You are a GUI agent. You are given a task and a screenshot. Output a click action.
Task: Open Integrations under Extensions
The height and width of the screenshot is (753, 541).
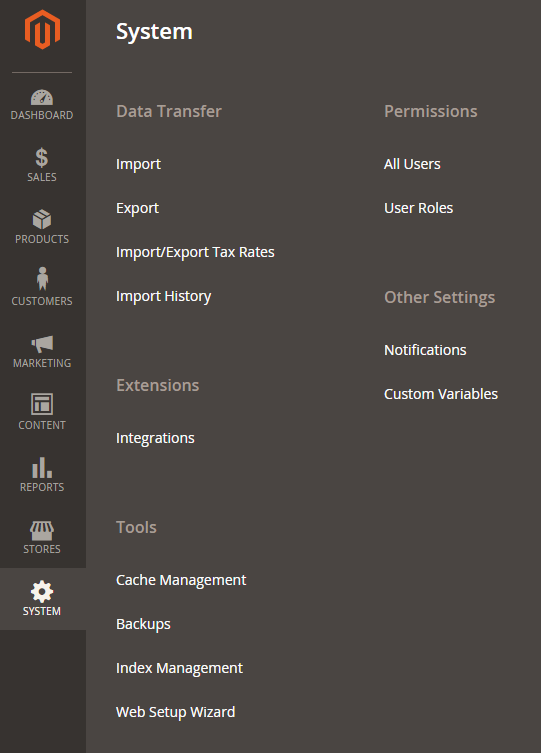coord(155,438)
